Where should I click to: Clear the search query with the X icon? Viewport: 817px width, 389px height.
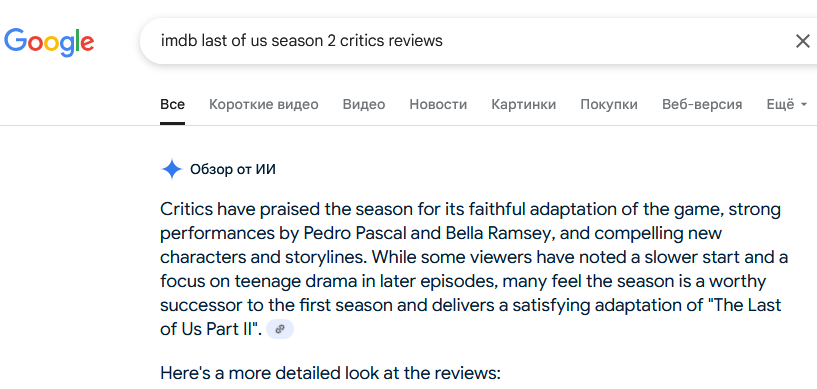pos(802,41)
